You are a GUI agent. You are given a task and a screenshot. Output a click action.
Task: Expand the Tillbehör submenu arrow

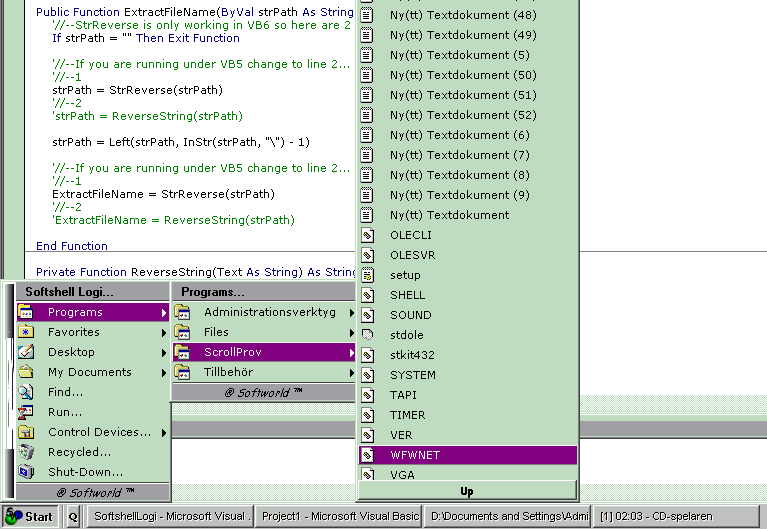tap(351, 372)
